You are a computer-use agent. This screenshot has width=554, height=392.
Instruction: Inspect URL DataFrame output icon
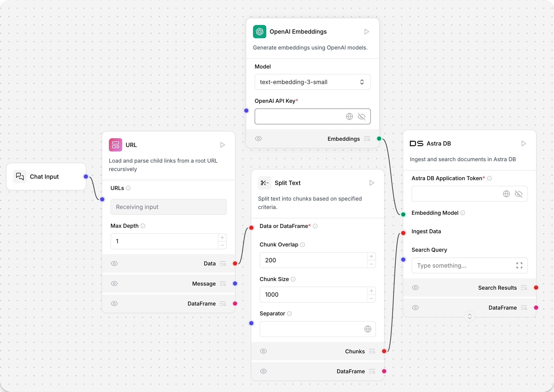[223, 304]
